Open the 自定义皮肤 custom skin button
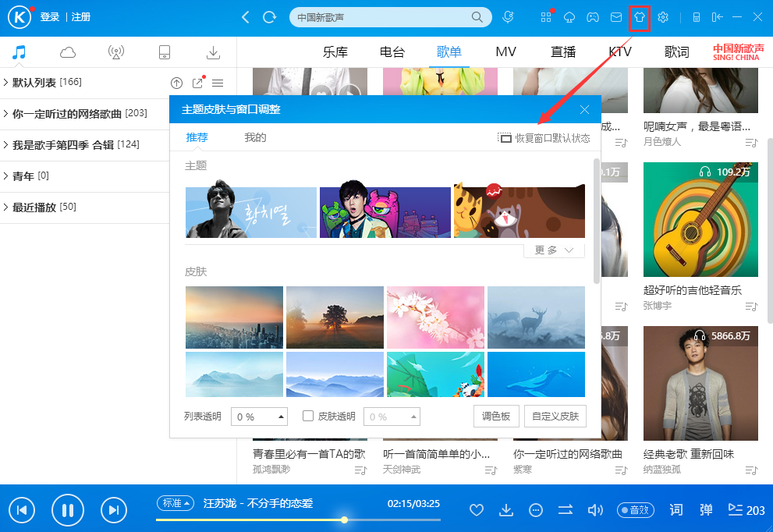The width and height of the screenshot is (773, 532). coord(554,416)
